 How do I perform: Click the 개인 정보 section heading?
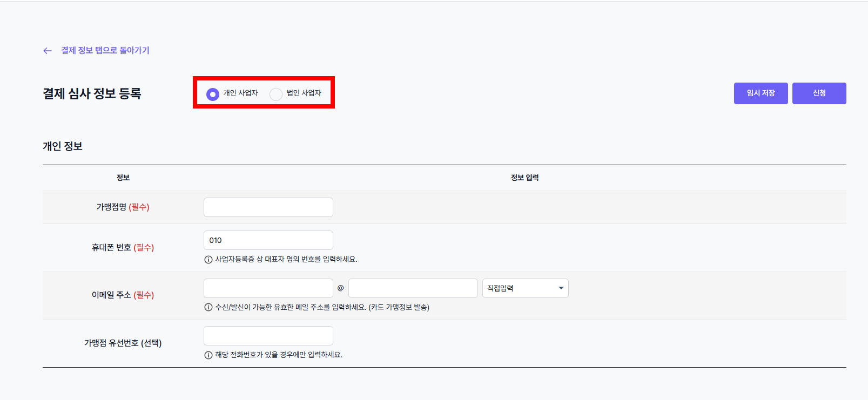[63, 146]
